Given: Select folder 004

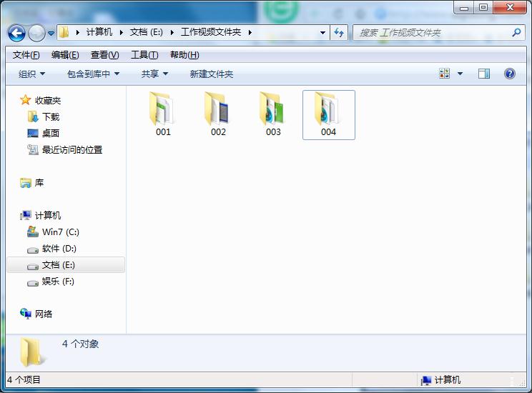Looking at the screenshot, I should click(328, 115).
